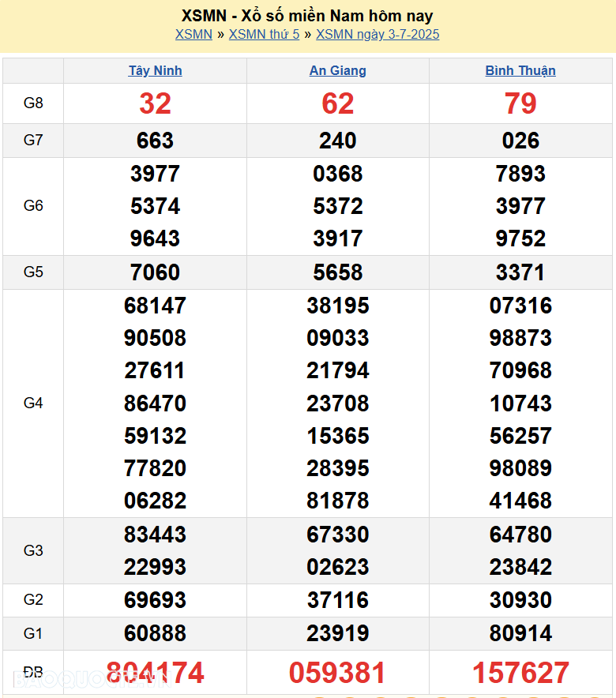Select the G8 result 32 for Tây Ninh

click(x=155, y=103)
